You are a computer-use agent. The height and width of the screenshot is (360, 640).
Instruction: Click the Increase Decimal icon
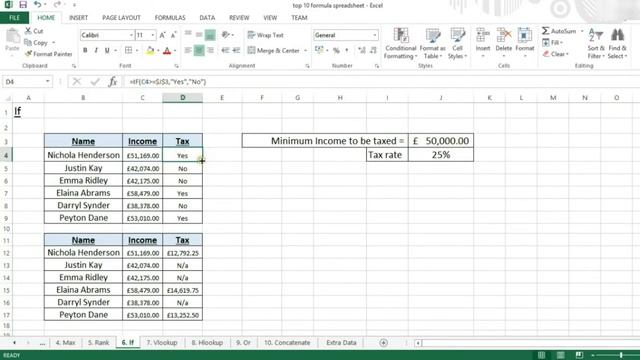point(362,50)
